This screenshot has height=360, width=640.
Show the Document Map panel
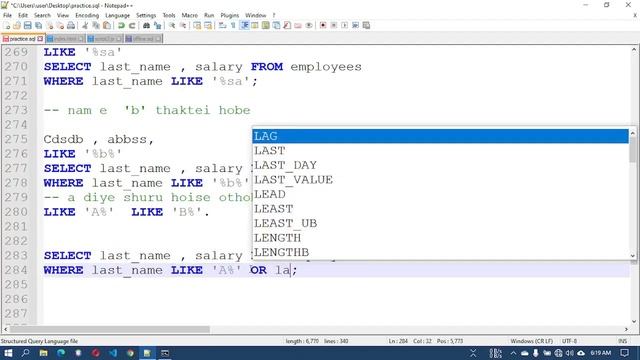[x=266, y=25]
